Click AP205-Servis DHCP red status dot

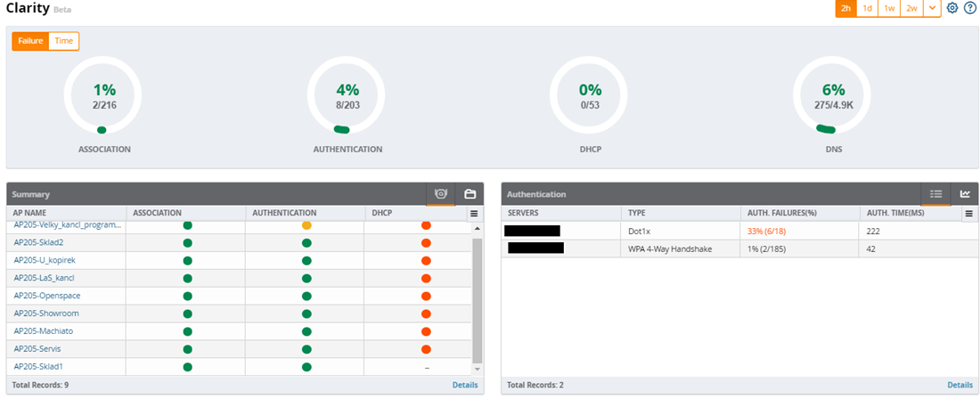point(426,349)
